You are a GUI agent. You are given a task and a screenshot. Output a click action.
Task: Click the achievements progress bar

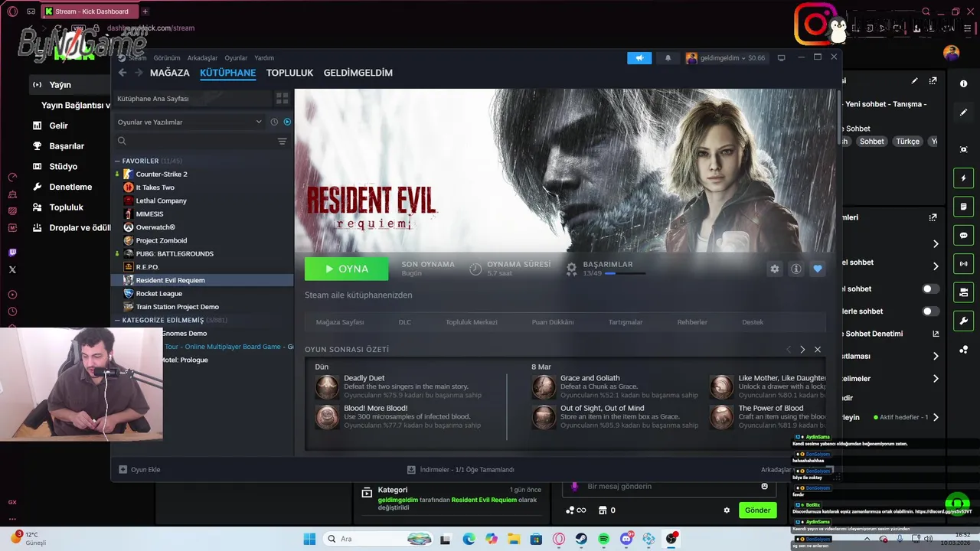(x=625, y=273)
